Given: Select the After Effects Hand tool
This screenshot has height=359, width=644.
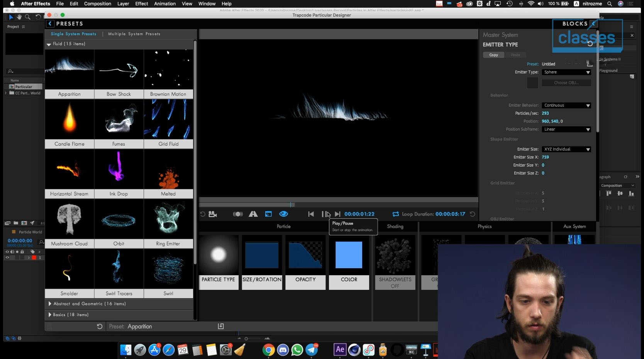Looking at the screenshot, I should 19,17.
